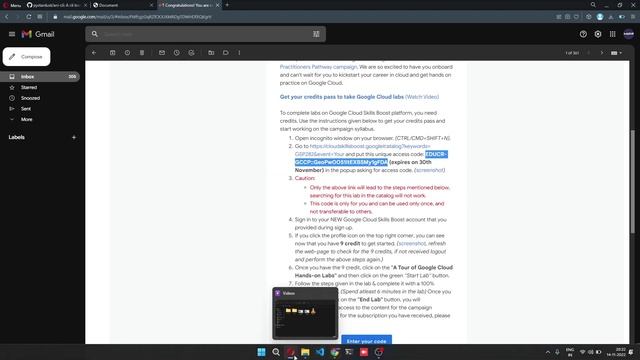Open Windows taskbar Search
This screenshot has width=640, height=360.
[276, 352]
